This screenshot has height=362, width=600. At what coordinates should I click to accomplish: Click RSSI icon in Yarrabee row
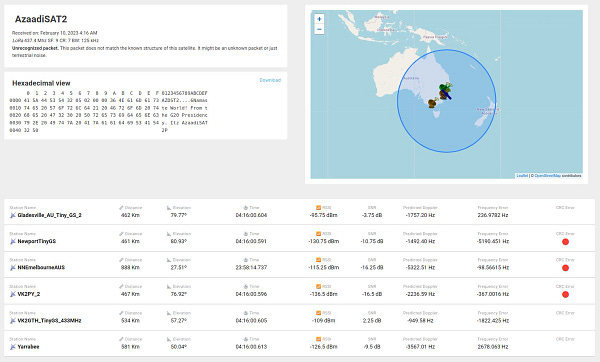click(318, 339)
